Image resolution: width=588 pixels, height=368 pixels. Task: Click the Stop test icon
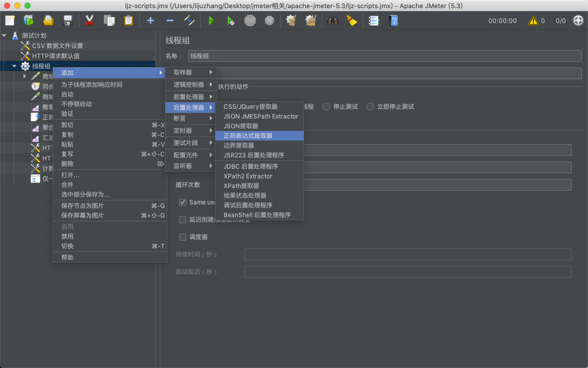[x=250, y=20]
